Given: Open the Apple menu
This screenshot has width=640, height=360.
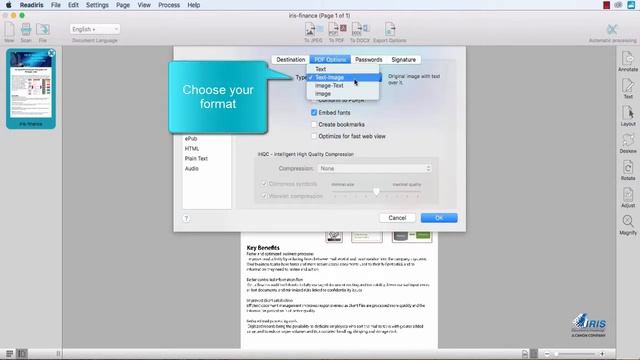Looking at the screenshot, I should click(x=9, y=5).
